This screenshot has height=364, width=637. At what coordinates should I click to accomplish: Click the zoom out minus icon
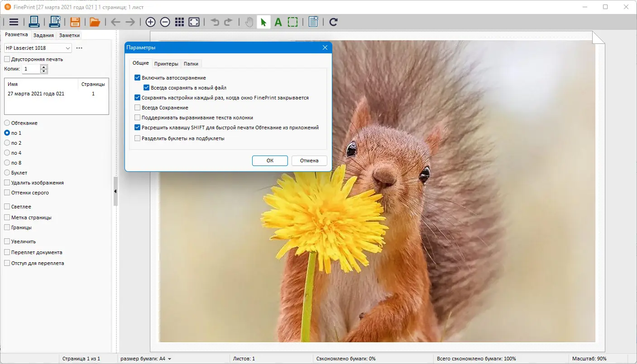coord(165,22)
